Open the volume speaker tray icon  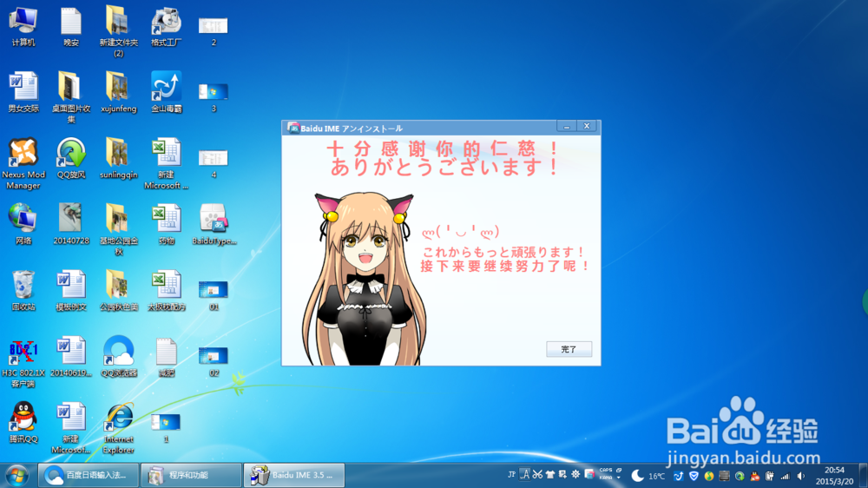pos(800,476)
